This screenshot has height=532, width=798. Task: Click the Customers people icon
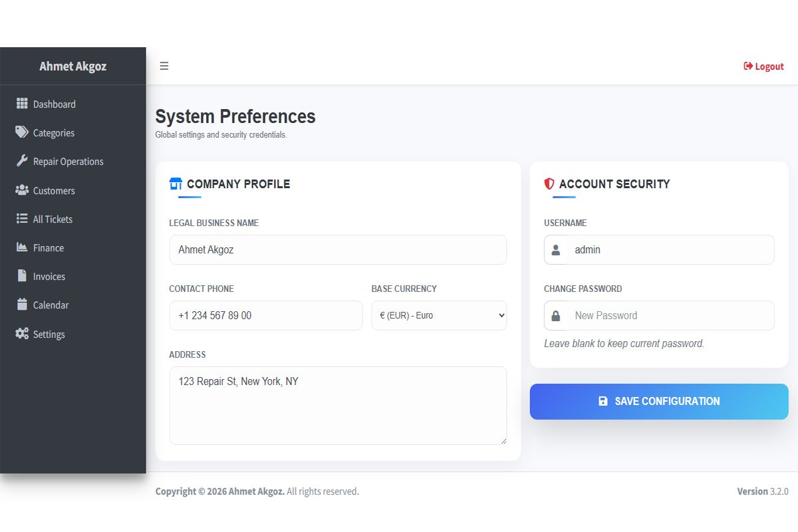[x=22, y=190]
